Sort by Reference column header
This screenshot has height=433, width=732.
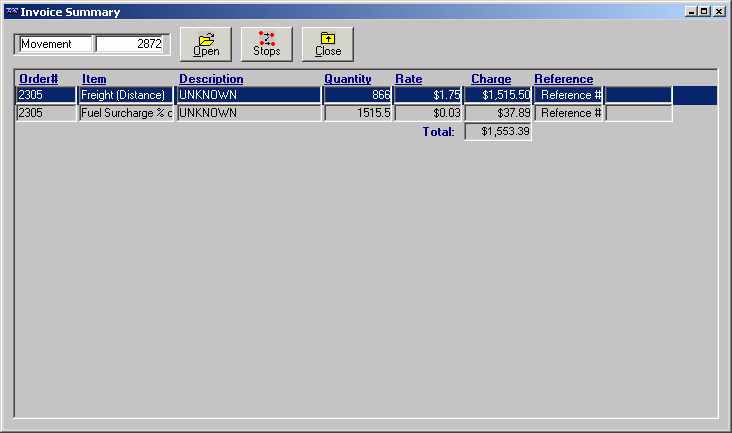pos(563,79)
